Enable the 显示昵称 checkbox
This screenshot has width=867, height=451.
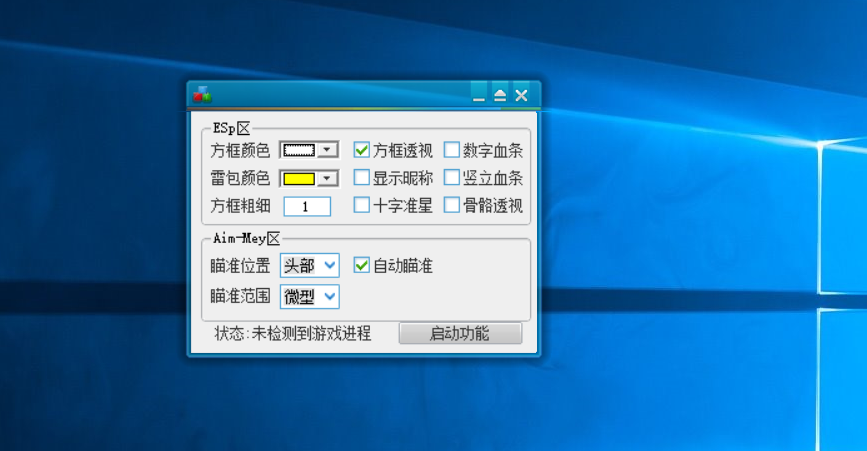[x=362, y=177]
